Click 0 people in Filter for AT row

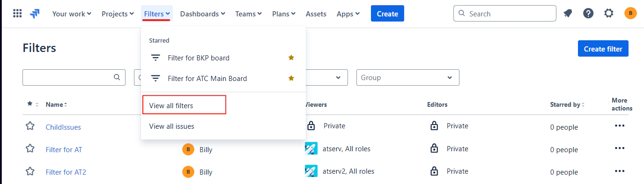(x=564, y=149)
